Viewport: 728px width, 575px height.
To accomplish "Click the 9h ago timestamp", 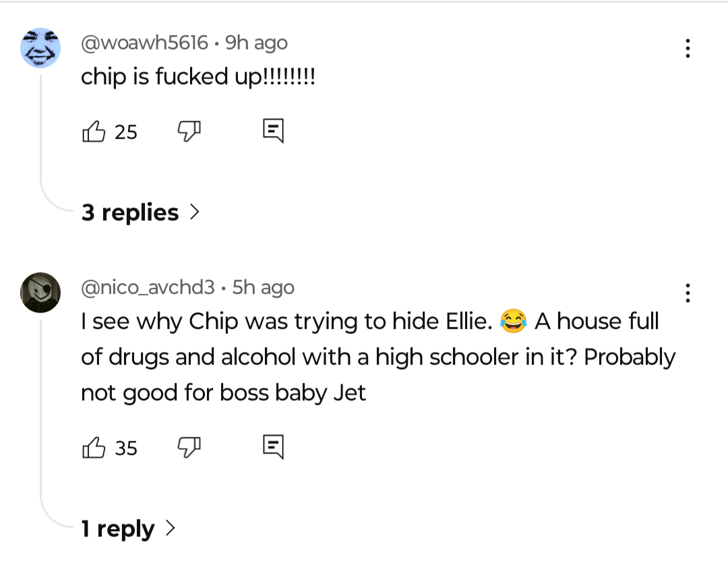I will coord(256,42).
